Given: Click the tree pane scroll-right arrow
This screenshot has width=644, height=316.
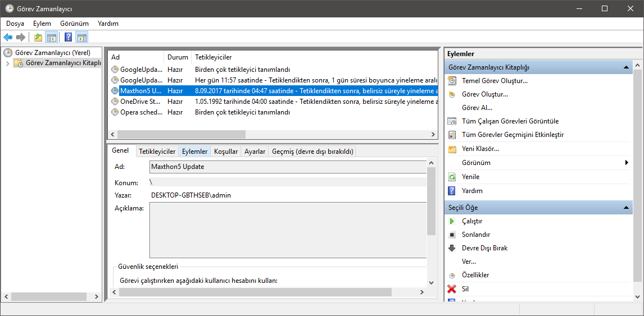Looking at the screenshot, I should 97,296.
